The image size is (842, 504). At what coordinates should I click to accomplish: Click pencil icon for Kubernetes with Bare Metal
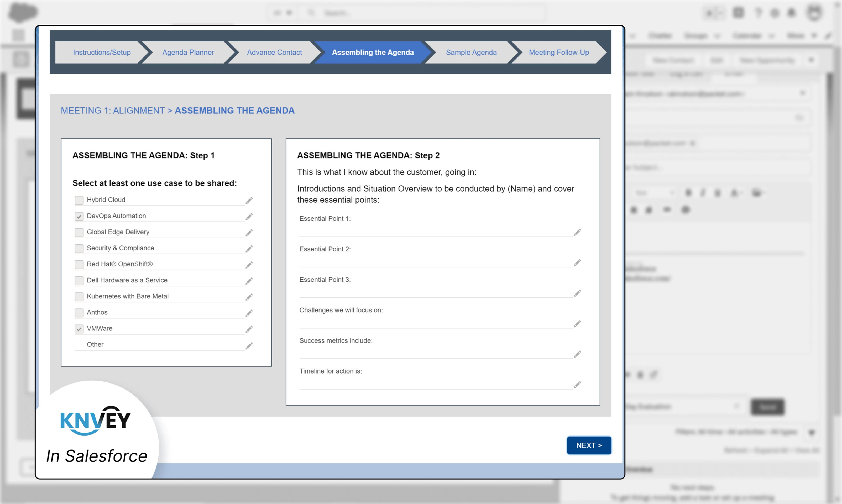pos(249,297)
